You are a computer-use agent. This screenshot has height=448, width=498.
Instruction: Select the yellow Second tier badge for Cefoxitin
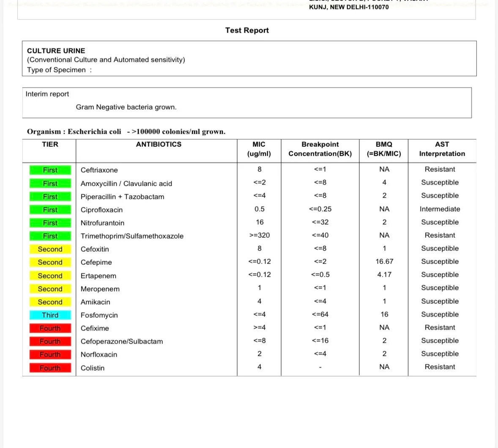50,249
